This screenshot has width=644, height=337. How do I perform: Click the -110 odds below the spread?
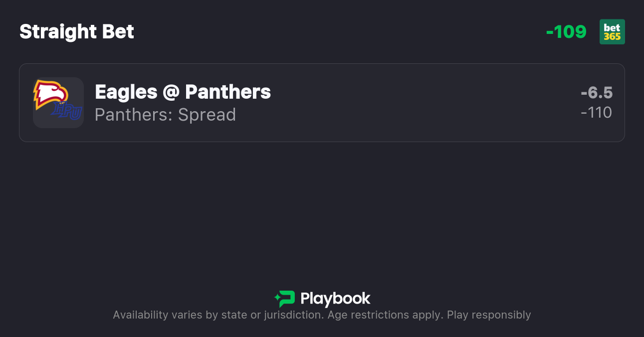597,113
